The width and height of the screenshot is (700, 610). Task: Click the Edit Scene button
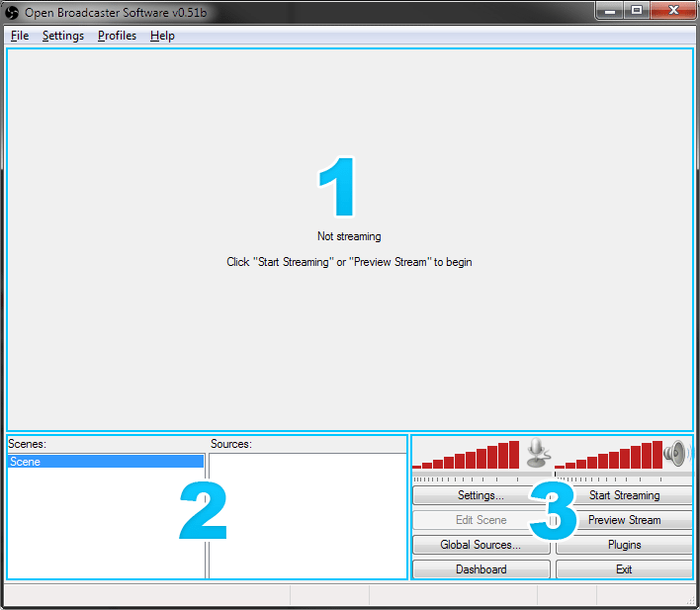[x=481, y=520]
